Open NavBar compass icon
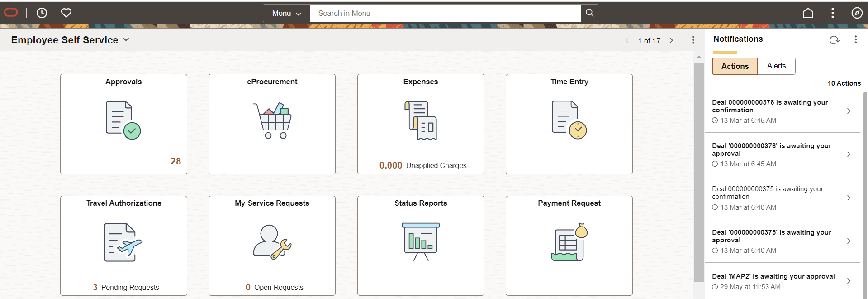The image size is (868, 299). [857, 13]
